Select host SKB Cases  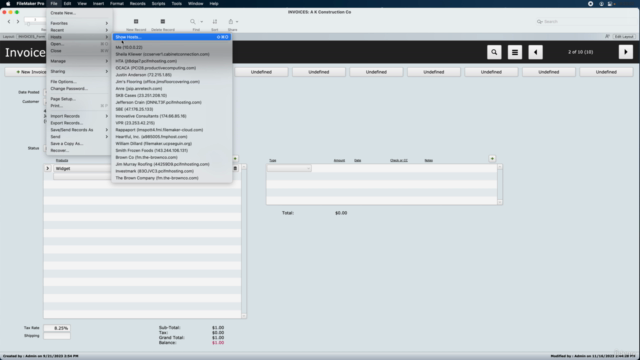(x=171, y=96)
